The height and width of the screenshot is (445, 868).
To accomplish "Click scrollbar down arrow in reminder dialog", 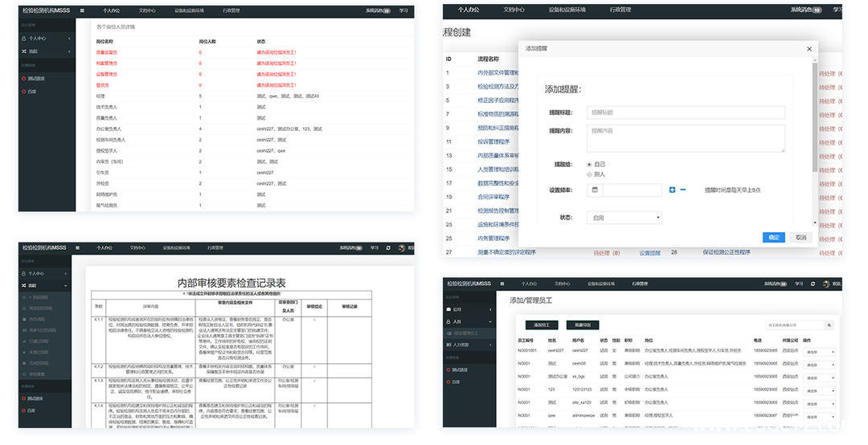I will [814, 222].
